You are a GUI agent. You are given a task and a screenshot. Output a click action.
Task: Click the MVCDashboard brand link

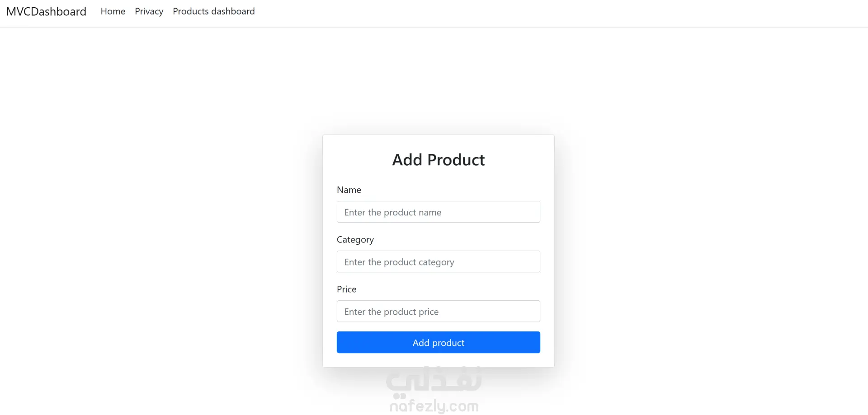click(46, 12)
